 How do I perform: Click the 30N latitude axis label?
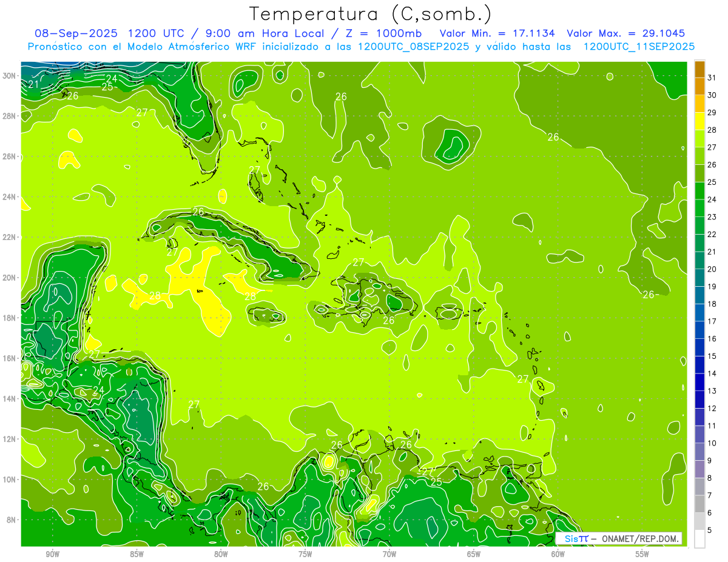(x=9, y=76)
